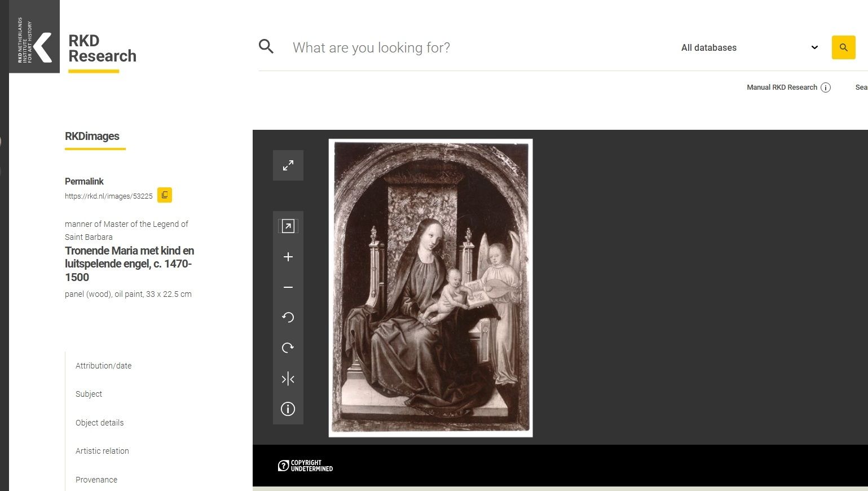Rotate the image clockwise
This screenshot has width=868, height=491.
point(288,348)
